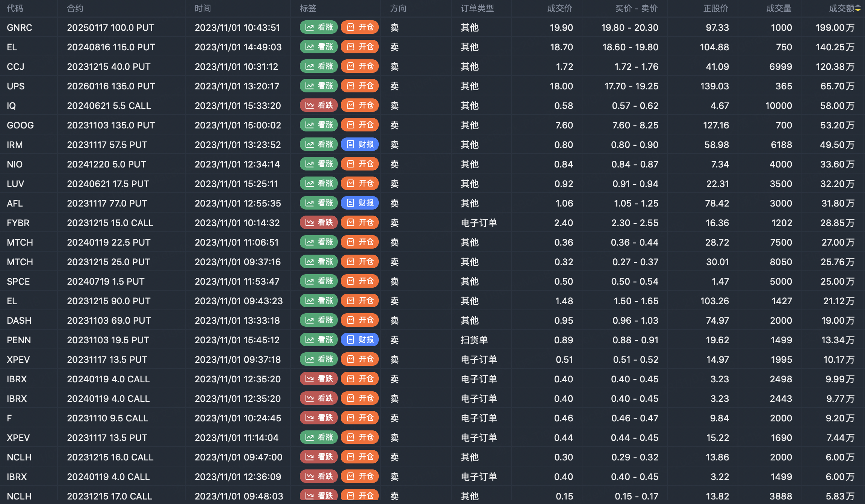Click the 开仓 tag in the NIO row
This screenshot has width=865, height=504.
[x=360, y=164]
